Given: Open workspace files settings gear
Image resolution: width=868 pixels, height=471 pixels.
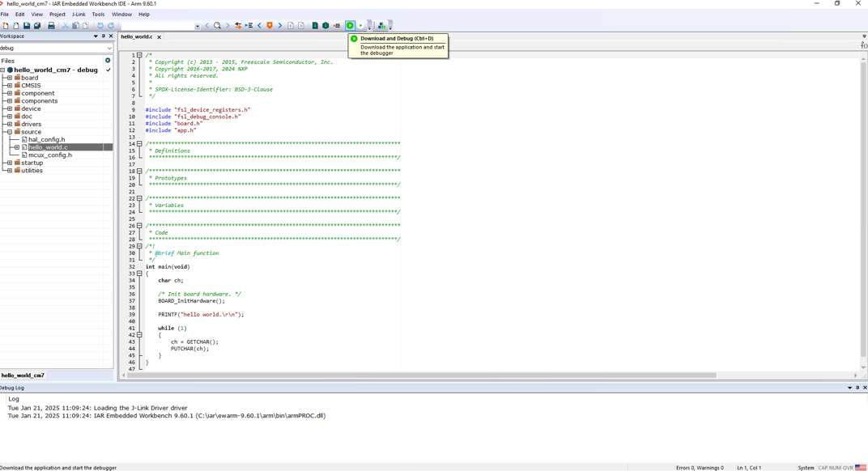Looking at the screenshot, I should click(108, 61).
